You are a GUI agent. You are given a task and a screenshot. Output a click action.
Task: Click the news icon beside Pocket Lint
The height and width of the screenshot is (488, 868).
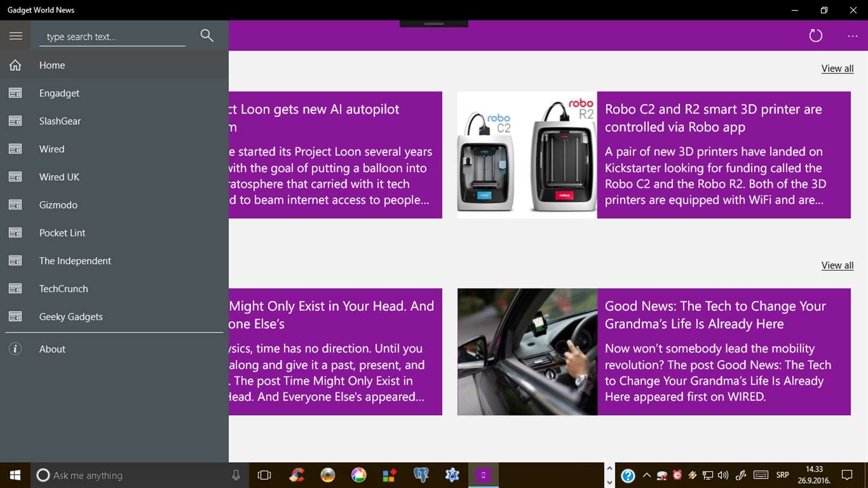click(16, 233)
